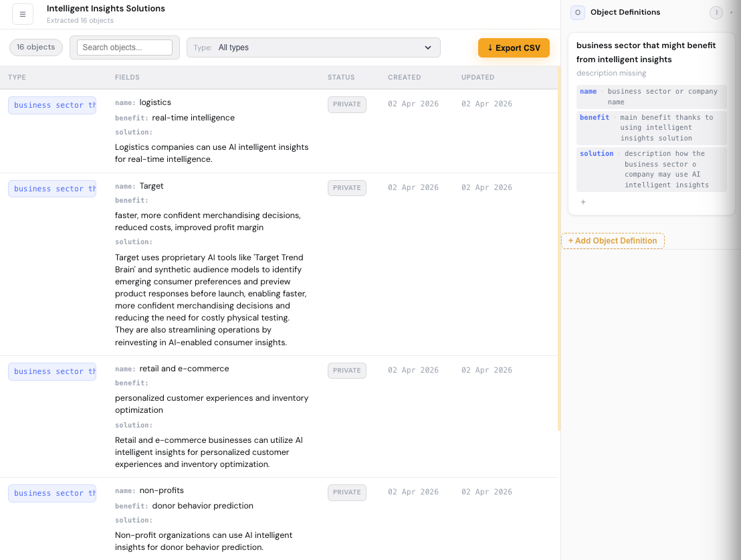The width and height of the screenshot is (741, 560).
Task: Select the name value 'non-profits'
Action: [162, 490]
